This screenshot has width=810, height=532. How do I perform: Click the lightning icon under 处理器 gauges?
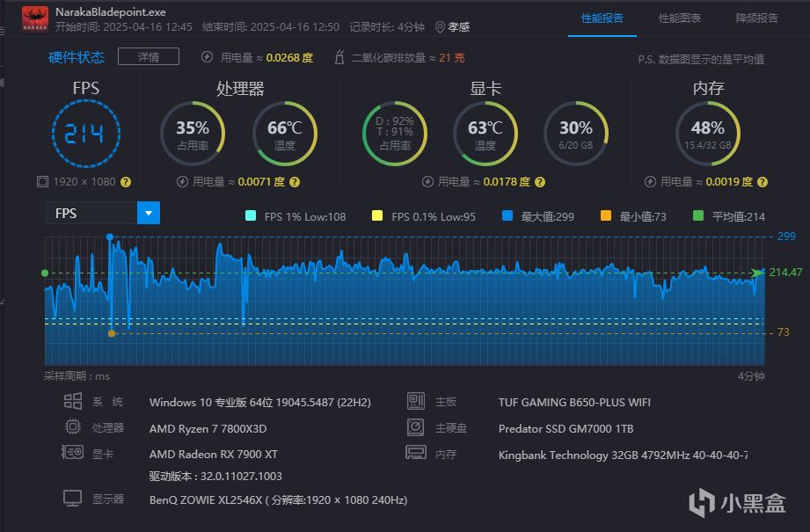[182, 182]
